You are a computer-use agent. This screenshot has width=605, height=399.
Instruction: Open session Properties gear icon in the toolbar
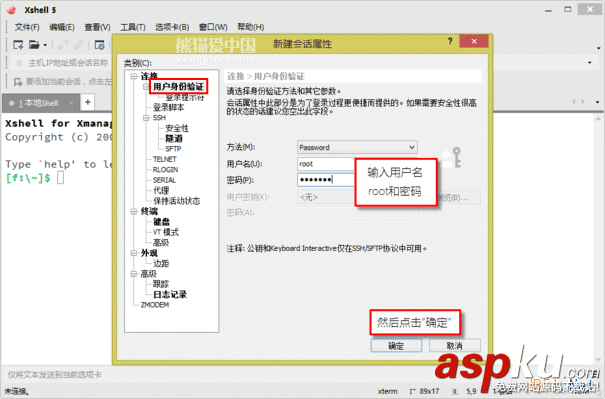(x=99, y=45)
